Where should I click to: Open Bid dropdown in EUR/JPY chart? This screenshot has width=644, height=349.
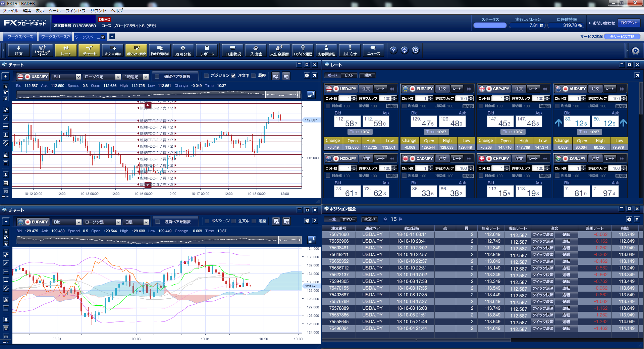pyautogui.click(x=67, y=222)
